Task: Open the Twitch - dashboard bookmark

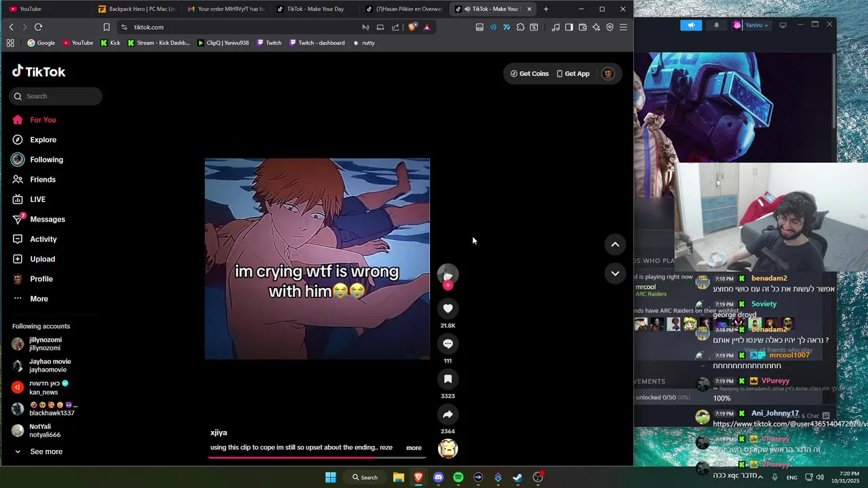Action: point(317,43)
